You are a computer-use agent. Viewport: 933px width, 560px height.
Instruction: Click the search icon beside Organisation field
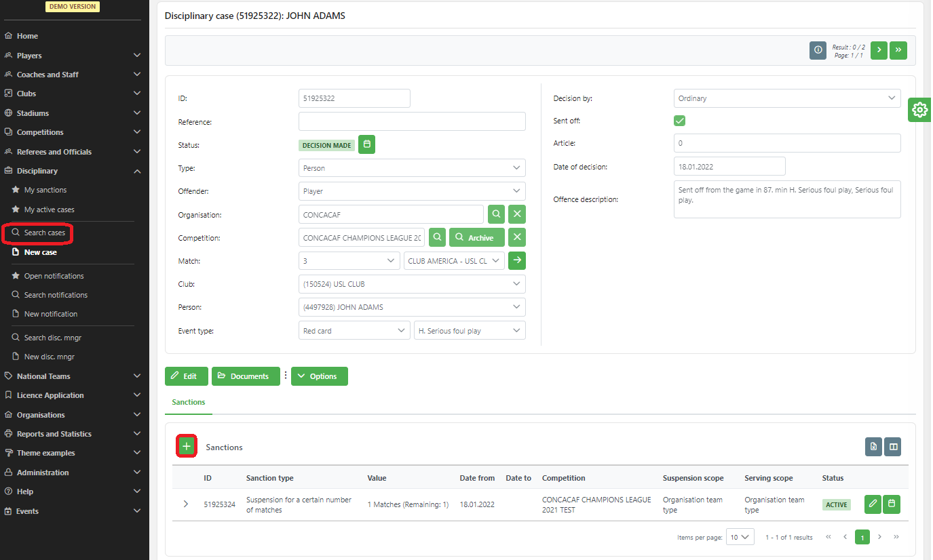497,214
